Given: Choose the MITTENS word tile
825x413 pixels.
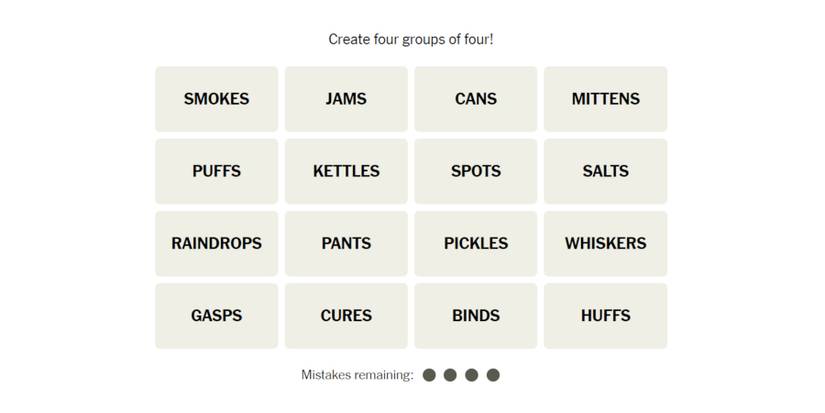Looking at the screenshot, I should (x=605, y=99).
